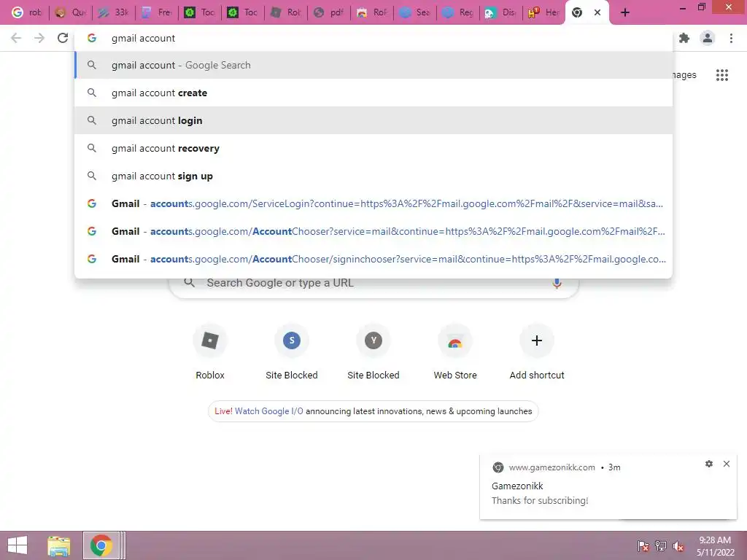747x560 pixels.
Task: Open the Windows Start button
Action: click(x=18, y=545)
